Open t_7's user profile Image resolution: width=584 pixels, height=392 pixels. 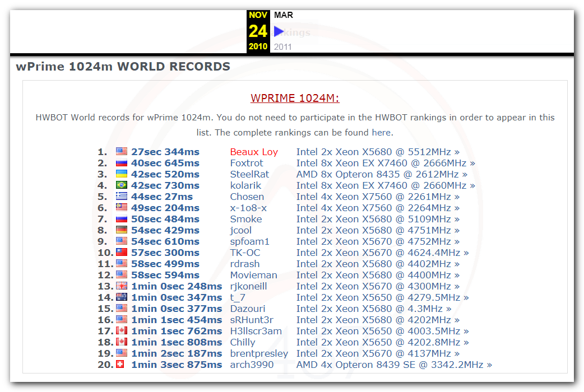237,297
